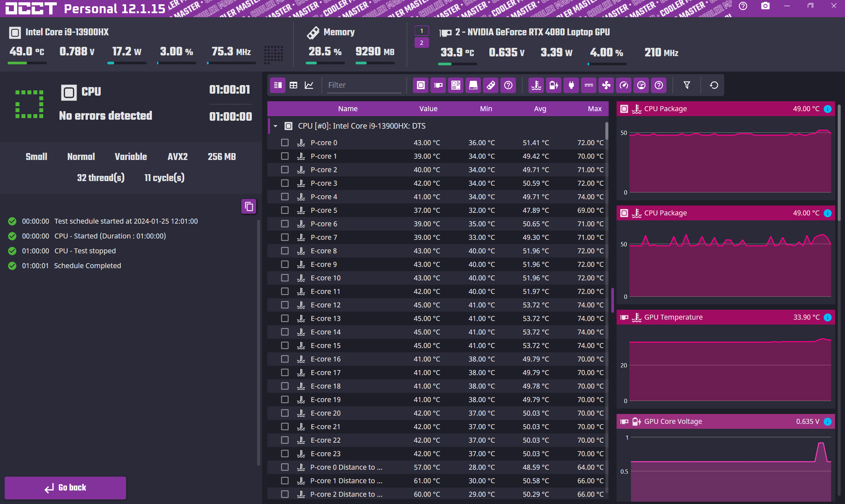The width and height of the screenshot is (845, 504).
Task: Click the power/wattage monitoring icon
Action: (571, 84)
